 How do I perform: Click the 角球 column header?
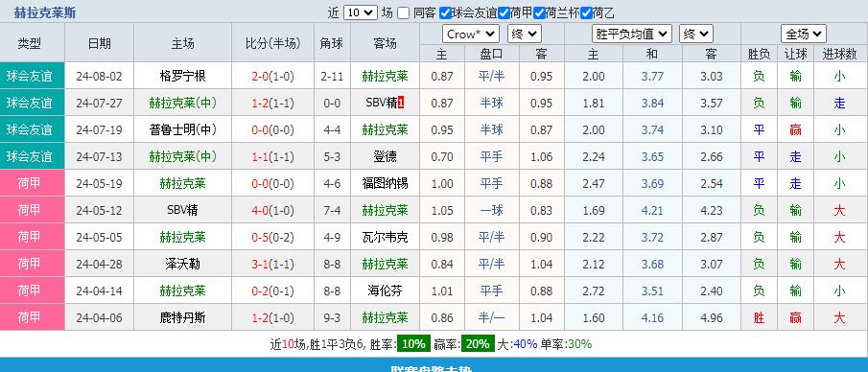tap(332, 44)
